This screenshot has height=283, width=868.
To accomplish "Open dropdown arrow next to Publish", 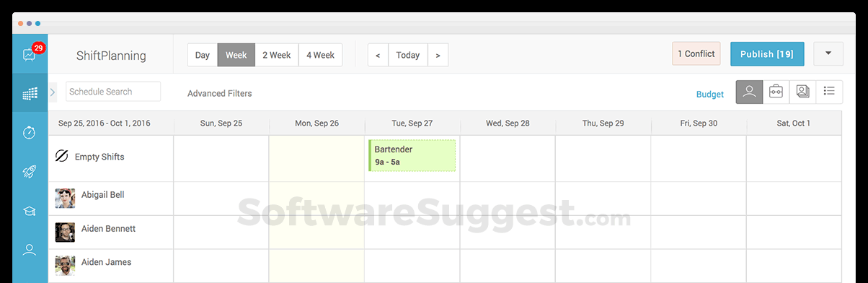I will (828, 54).
